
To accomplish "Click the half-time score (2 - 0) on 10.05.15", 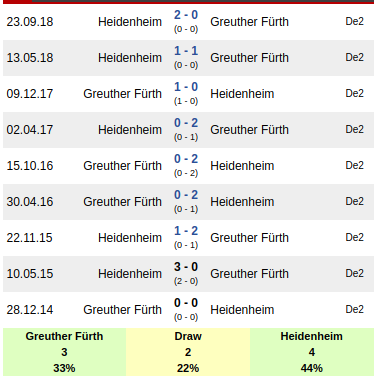I will tap(186, 281).
